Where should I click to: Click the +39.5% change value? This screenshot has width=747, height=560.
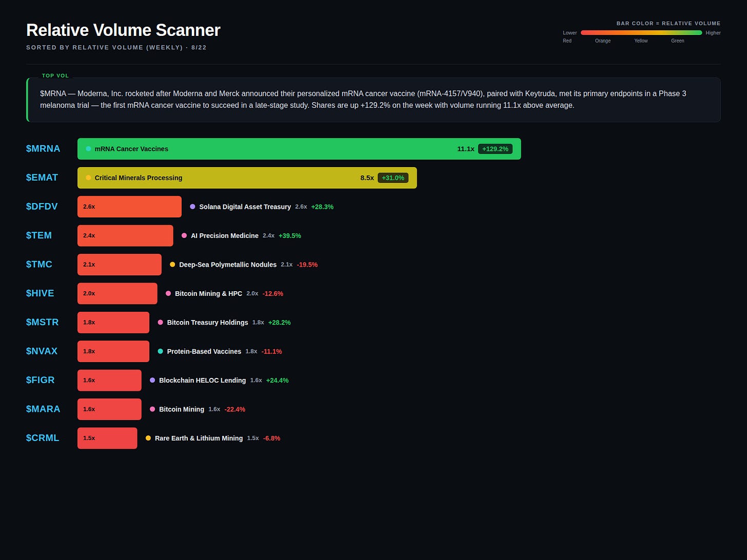click(x=290, y=235)
